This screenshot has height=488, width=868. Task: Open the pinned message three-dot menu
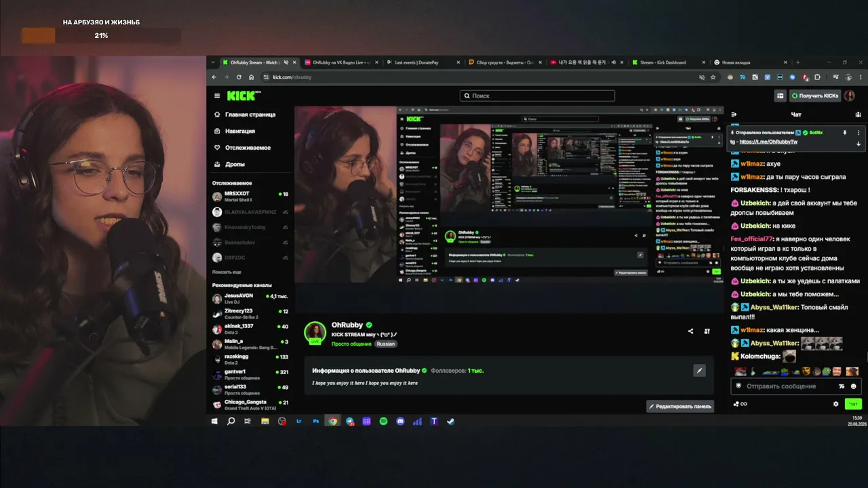pyautogui.click(x=859, y=133)
